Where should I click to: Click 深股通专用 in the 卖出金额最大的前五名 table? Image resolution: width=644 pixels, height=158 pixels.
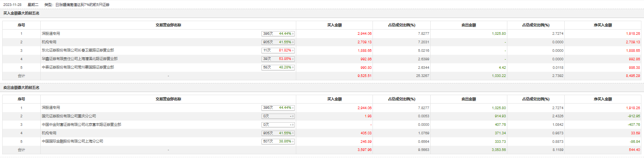coord(51,108)
